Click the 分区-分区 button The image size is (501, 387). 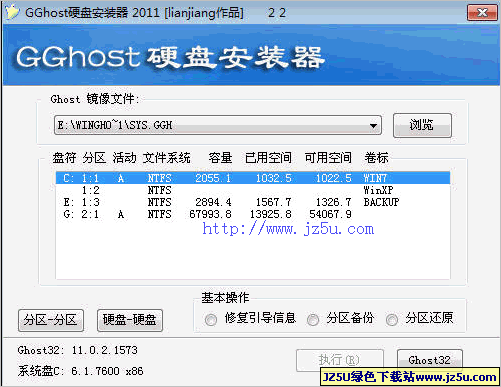click(51, 320)
